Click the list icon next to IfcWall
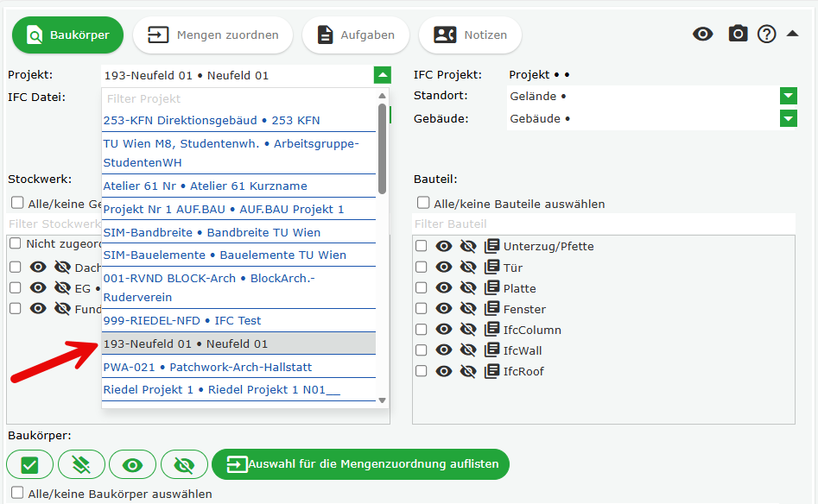This screenshot has width=818, height=504. (x=492, y=350)
